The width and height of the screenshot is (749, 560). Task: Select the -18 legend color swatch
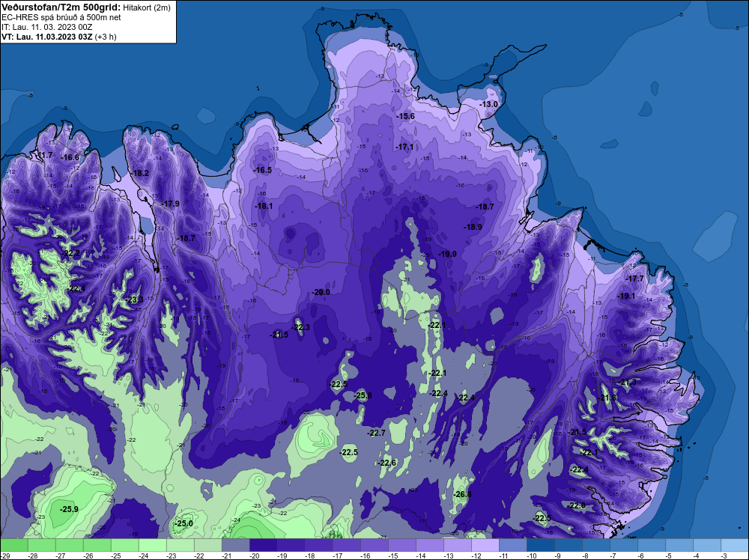(318, 545)
